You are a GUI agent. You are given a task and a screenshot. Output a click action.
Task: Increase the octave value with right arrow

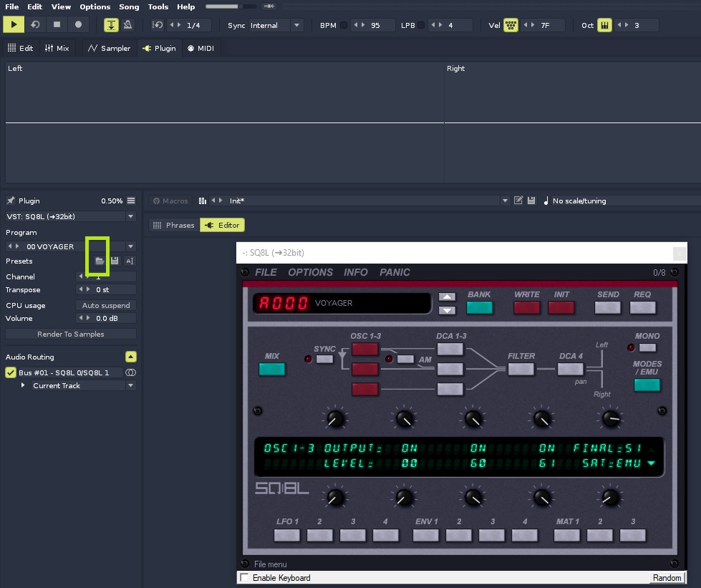pos(627,25)
